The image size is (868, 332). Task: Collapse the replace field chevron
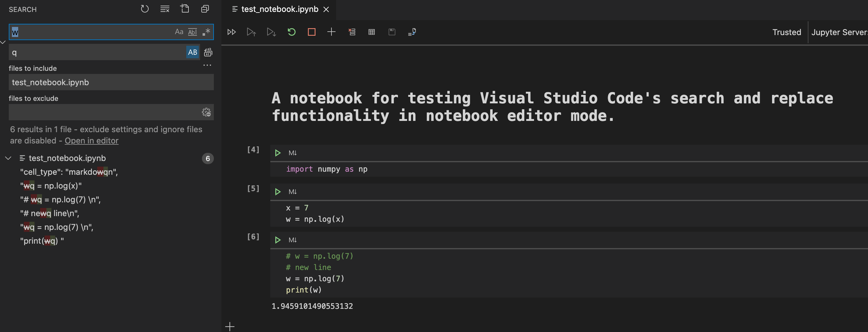point(3,42)
